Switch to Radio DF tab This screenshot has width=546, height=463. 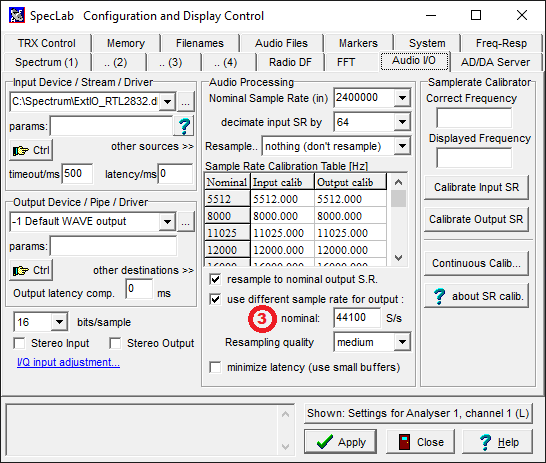(x=290, y=62)
